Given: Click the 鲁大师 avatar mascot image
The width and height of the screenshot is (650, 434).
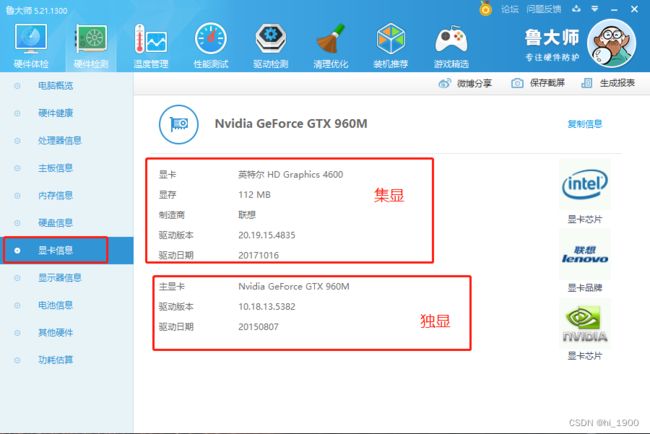Looking at the screenshot, I should [x=611, y=43].
